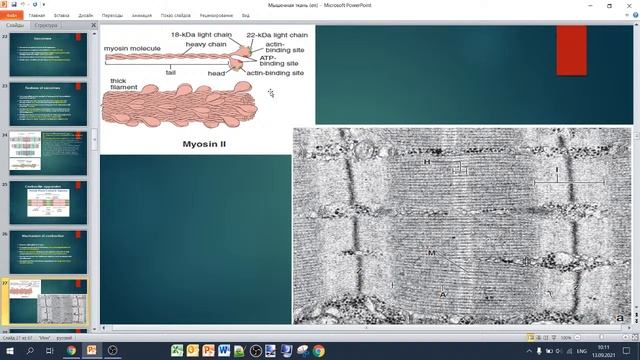
Task: Select the Слайды pane tab
Action: click(x=15, y=25)
